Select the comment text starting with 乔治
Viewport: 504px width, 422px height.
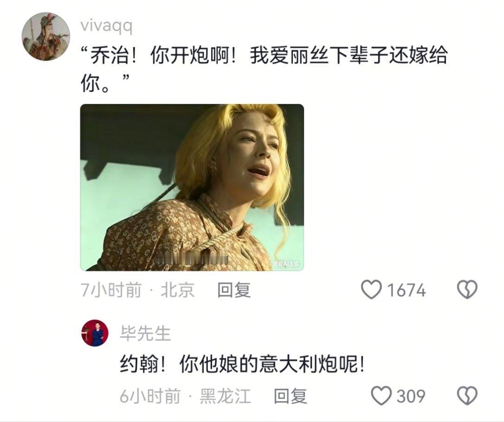264,69
